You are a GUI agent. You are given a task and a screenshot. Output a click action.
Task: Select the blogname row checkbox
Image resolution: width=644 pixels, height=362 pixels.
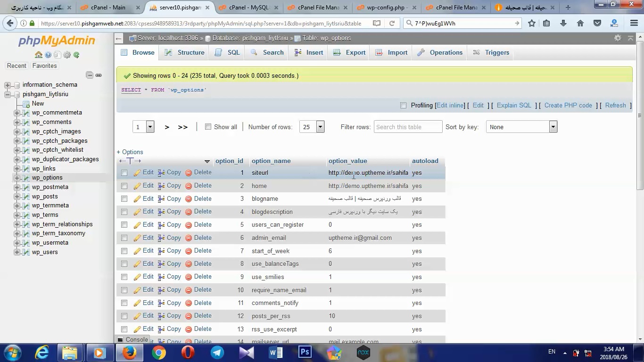click(x=124, y=199)
